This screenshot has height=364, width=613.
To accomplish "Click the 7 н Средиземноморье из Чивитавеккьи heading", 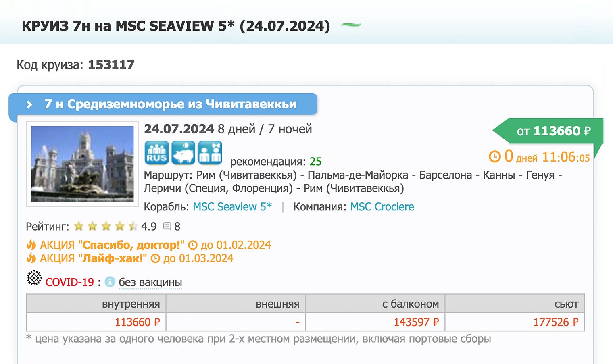I will click(170, 104).
